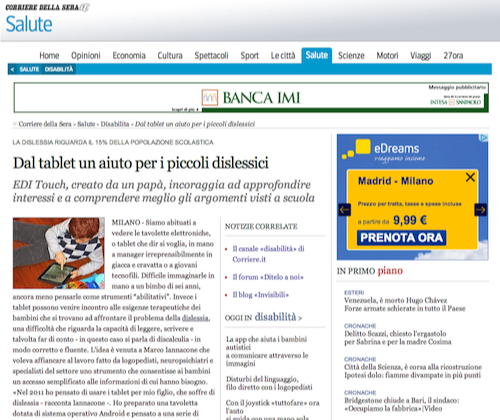
Task: Open Il forum «Ditelo a noi» link
Action: click(268, 277)
